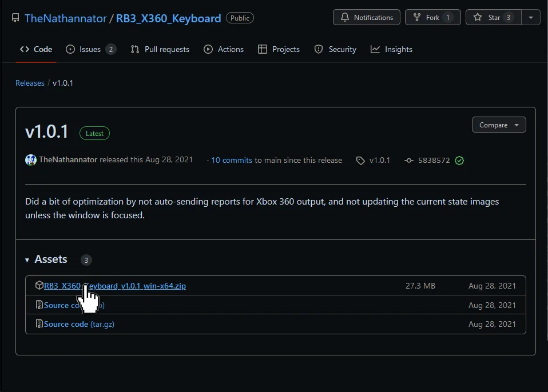Screen dimensions: 548x392
Task: Click TheNathannator's avatar thumbnail
Action: (x=30, y=160)
